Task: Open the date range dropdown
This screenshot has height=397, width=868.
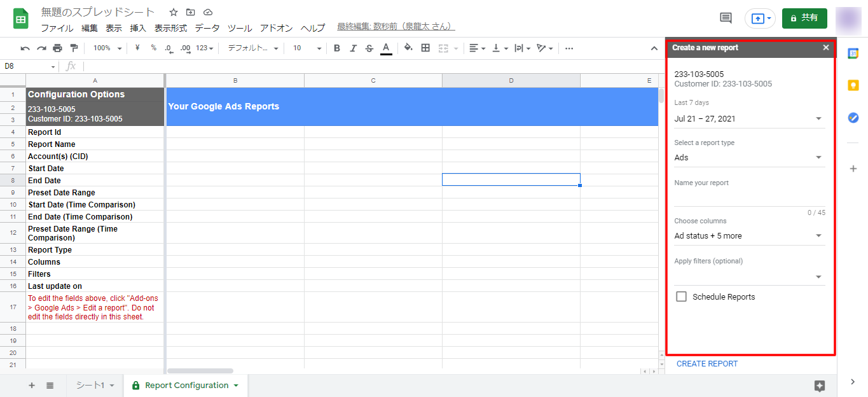Action: pyautogui.click(x=750, y=118)
